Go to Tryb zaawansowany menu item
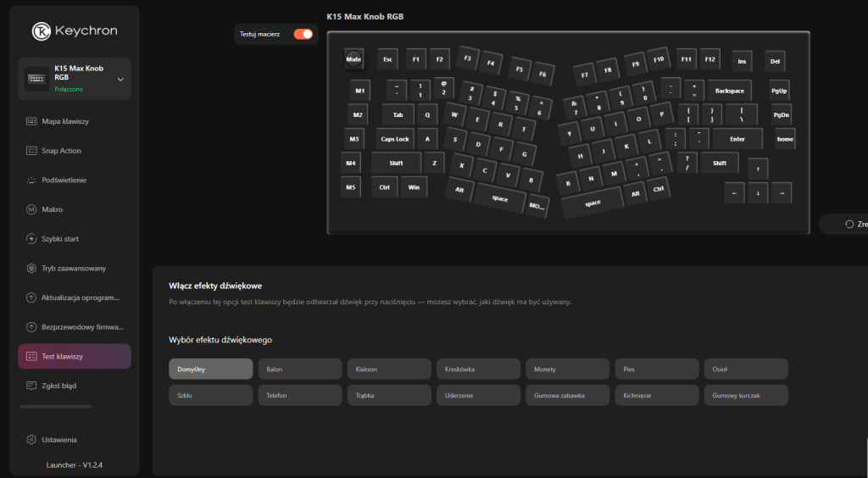The height and width of the screenshot is (478, 868). click(x=75, y=268)
